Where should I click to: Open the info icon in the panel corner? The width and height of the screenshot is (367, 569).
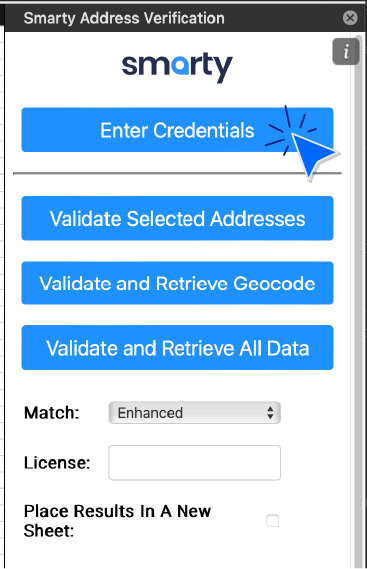click(x=346, y=52)
